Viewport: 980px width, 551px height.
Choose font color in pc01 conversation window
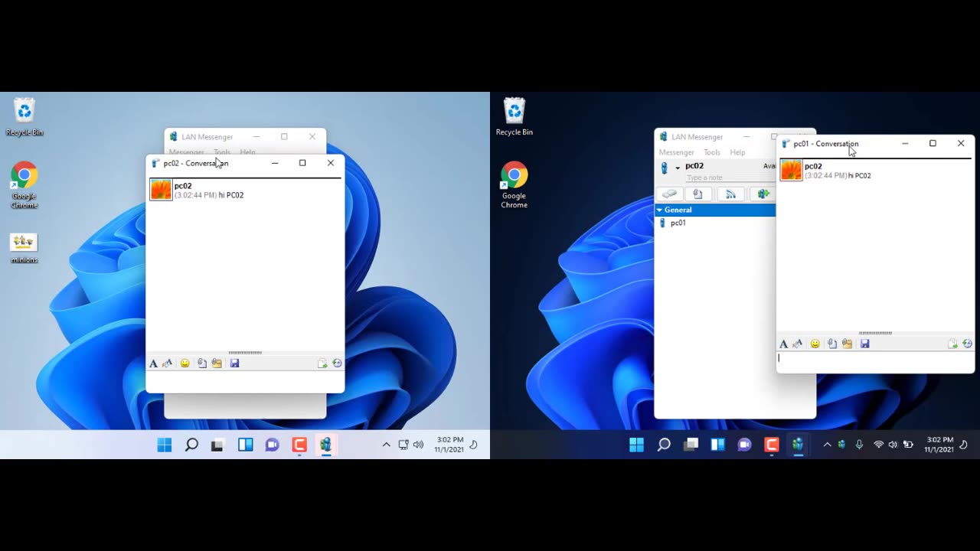[x=798, y=344]
